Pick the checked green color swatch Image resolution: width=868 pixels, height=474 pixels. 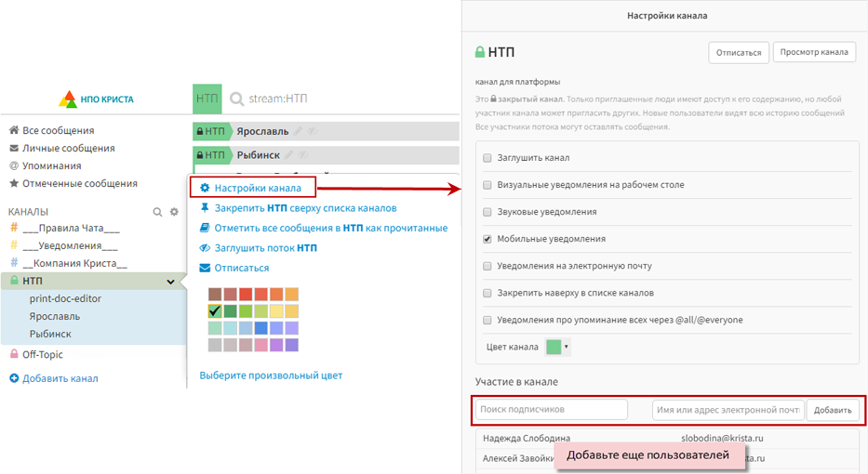click(215, 311)
